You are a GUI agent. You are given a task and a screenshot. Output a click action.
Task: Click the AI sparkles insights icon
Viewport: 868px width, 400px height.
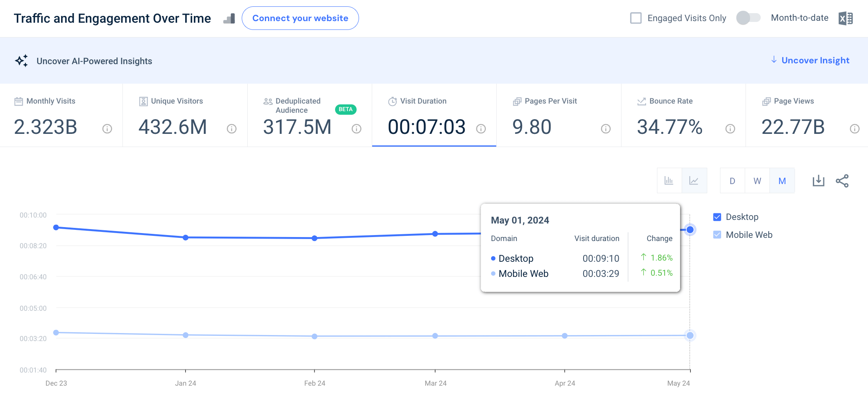(22, 61)
